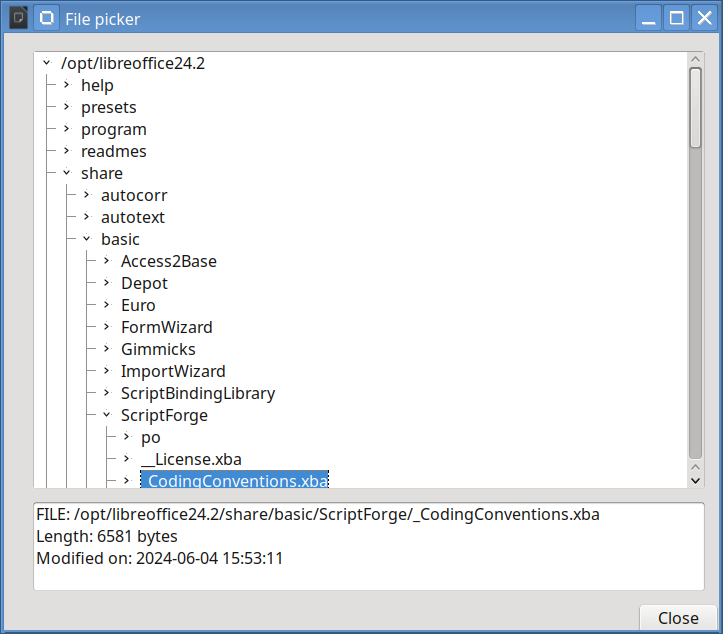The image size is (723, 634).
Task: Expand the Access2Base folder
Action: 107,261
